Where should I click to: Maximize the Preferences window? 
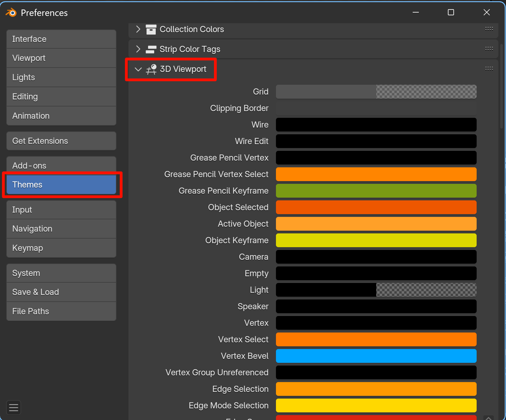coord(451,13)
